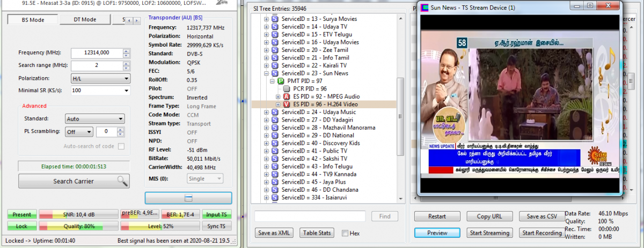
Task: Toggle Auto-search of code checkbox
Action: point(121,146)
